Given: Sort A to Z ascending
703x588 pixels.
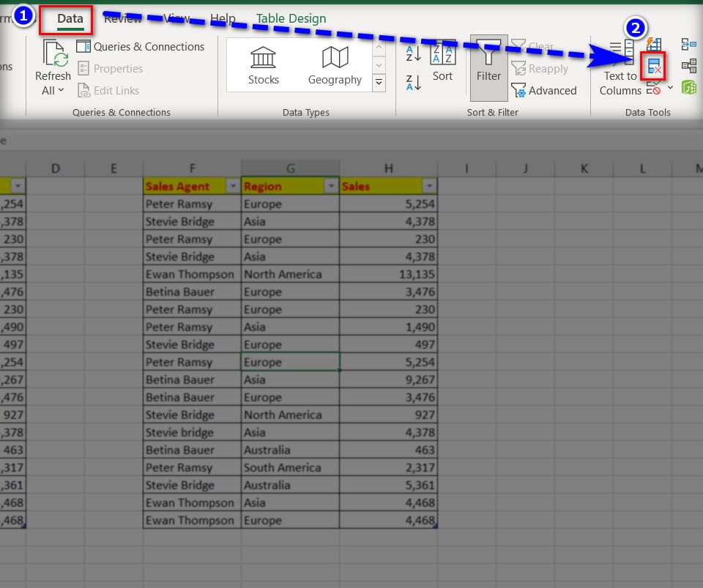Looking at the screenshot, I should [x=413, y=53].
